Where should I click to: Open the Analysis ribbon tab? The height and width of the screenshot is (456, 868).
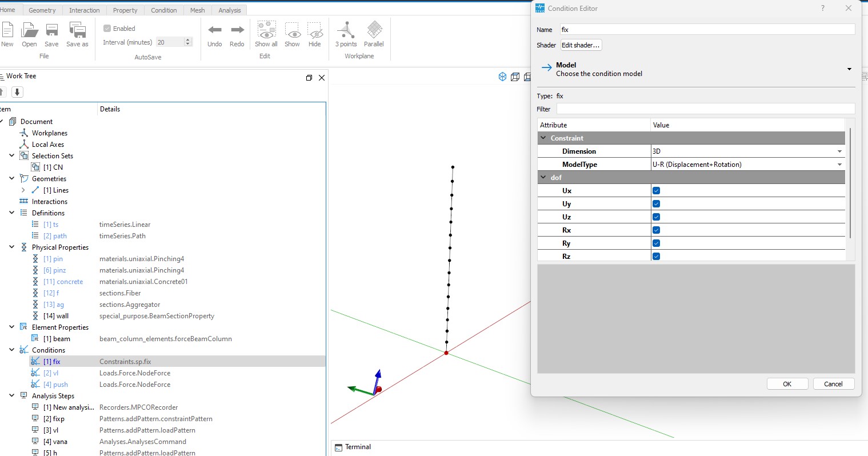230,10
